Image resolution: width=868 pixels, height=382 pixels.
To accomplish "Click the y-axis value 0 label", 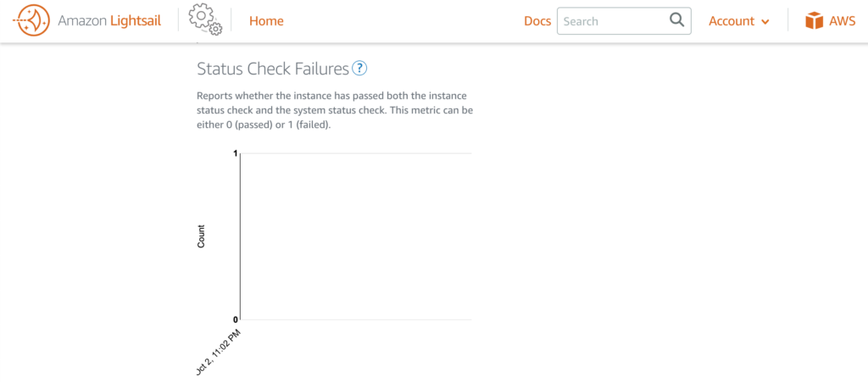I will point(236,319).
